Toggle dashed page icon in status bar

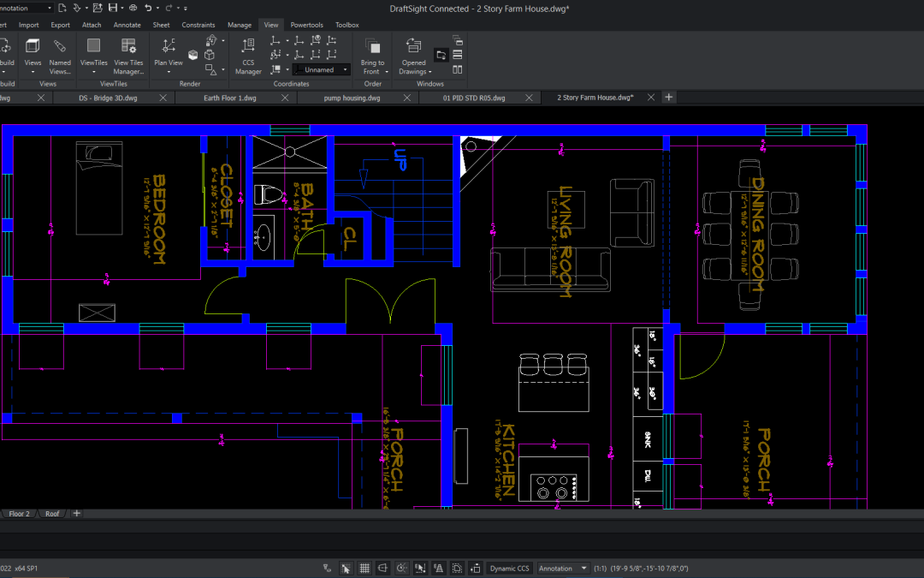tap(457, 569)
